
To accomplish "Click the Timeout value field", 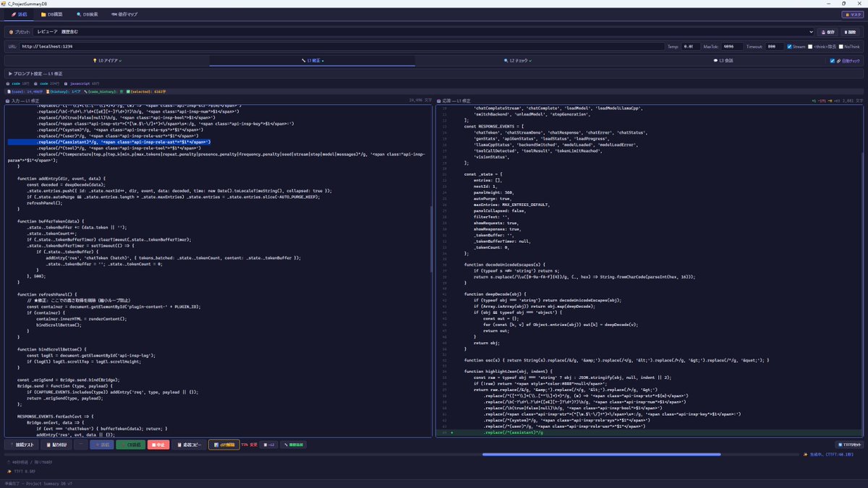I will (775, 46).
